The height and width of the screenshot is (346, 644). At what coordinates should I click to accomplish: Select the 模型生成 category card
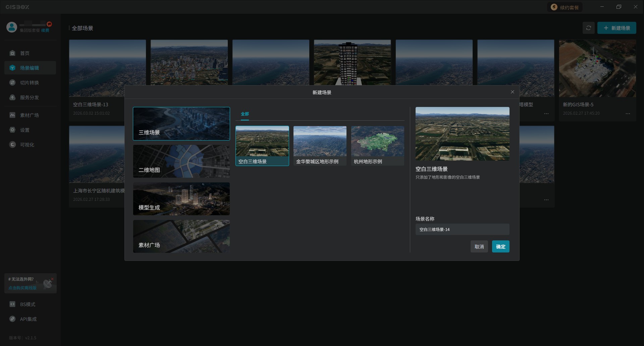181,199
